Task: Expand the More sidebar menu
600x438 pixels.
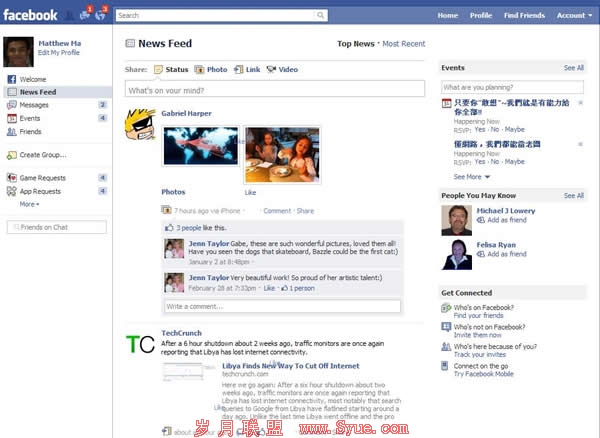Action: coord(29,204)
